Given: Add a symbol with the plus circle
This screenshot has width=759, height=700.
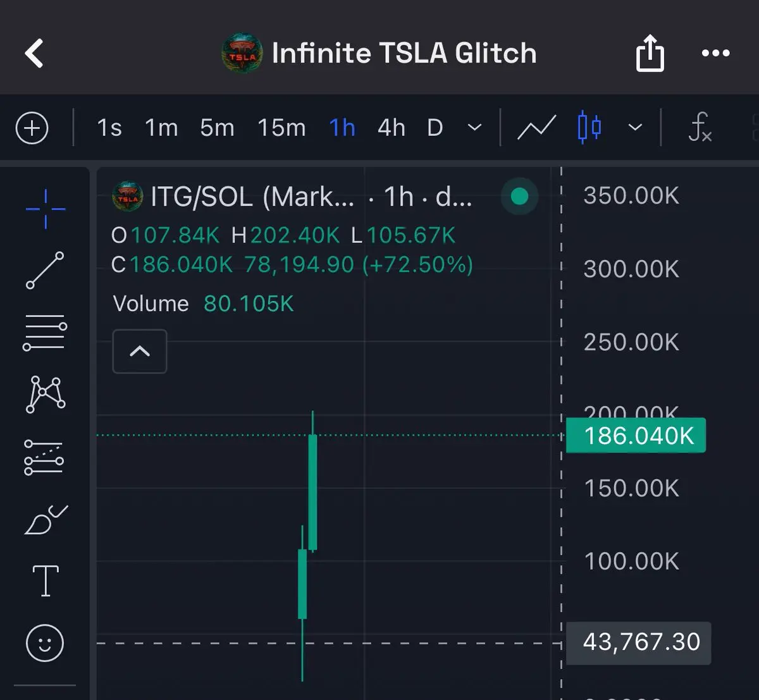Looking at the screenshot, I should (32, 128).
